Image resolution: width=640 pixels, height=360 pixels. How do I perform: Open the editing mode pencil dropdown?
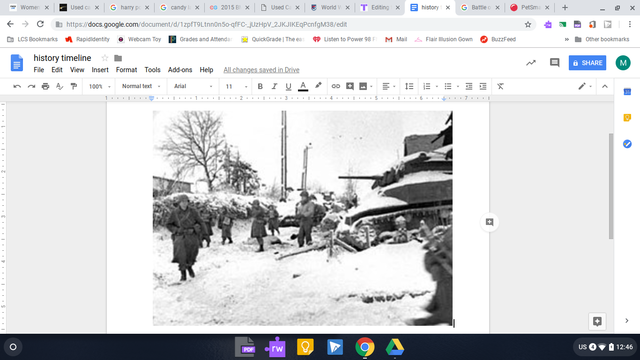coord(585,86)
